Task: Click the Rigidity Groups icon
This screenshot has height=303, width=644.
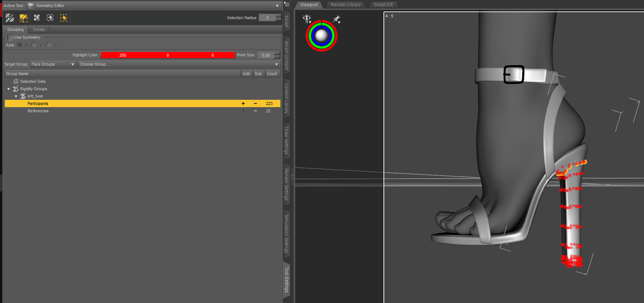Action: coord(16,89)
